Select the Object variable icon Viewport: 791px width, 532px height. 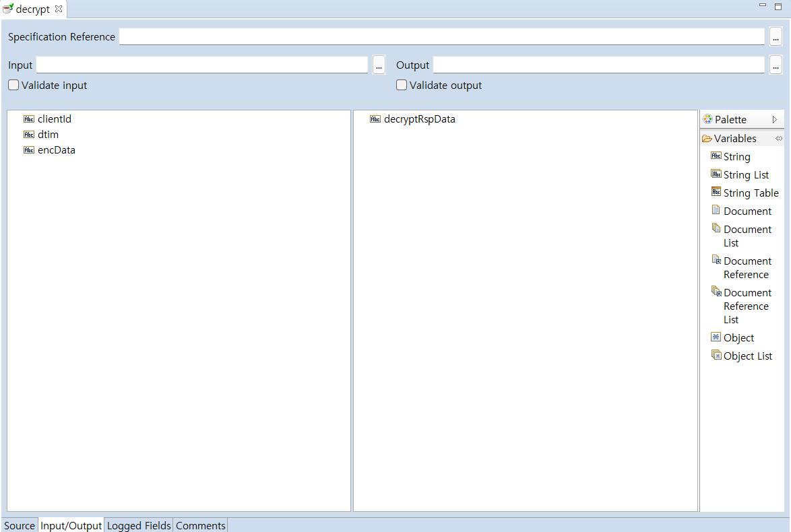point(716,337)
